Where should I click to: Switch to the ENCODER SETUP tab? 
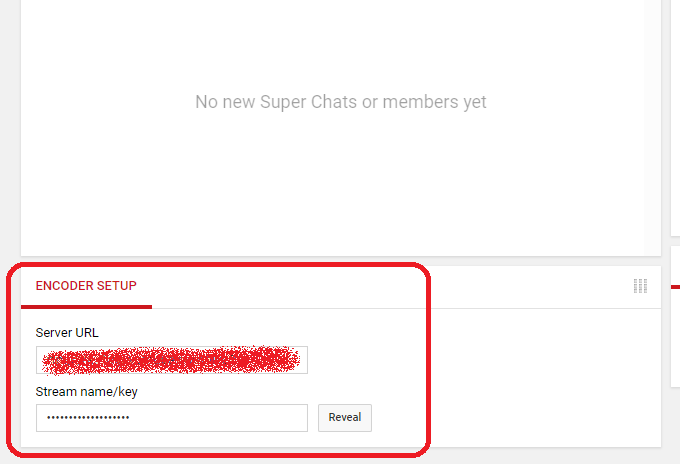pyautogui.click(x=86, y=286)
